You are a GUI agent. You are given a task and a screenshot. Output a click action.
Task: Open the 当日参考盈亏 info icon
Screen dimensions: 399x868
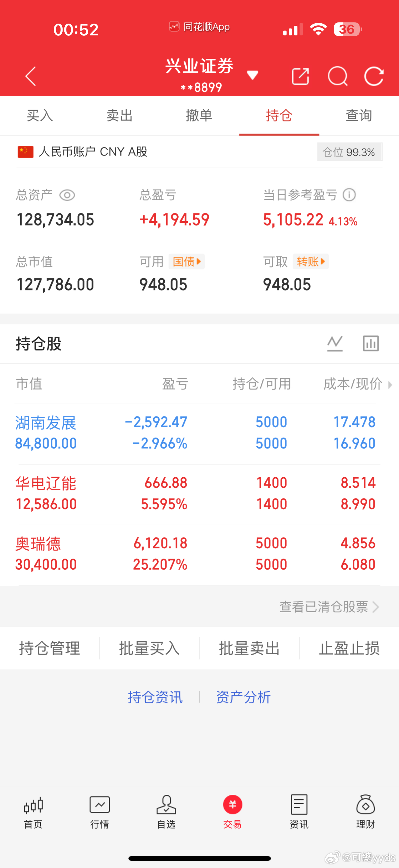click(x=349, y=195)
